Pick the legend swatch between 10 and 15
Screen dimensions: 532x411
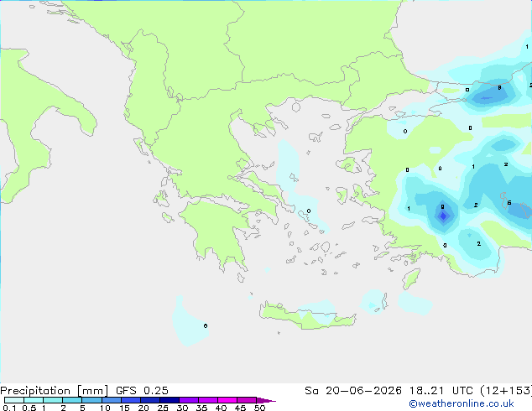(112, 400)
